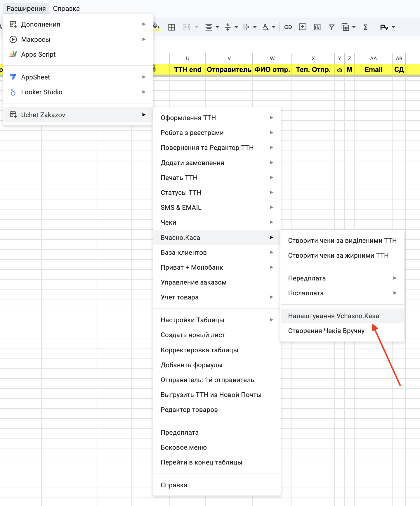Select column W header
The height and width of the screenshot is (506, 420).
[x=272, y=58]
